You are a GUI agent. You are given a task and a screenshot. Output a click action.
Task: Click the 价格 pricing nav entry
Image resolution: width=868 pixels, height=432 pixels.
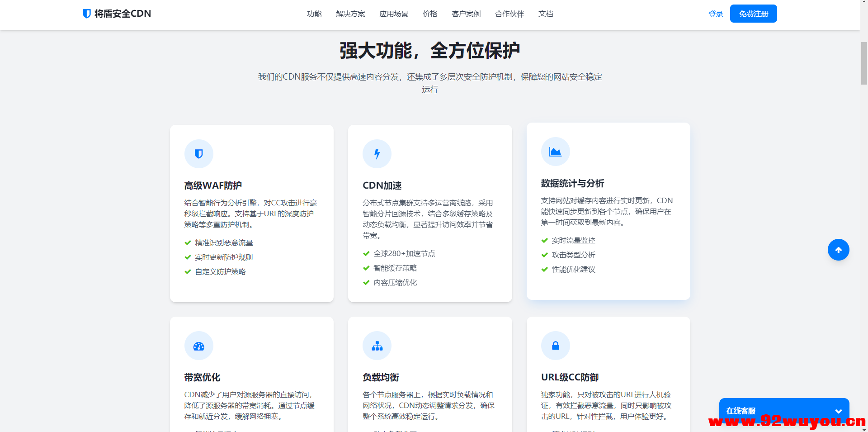pos(430,14)
